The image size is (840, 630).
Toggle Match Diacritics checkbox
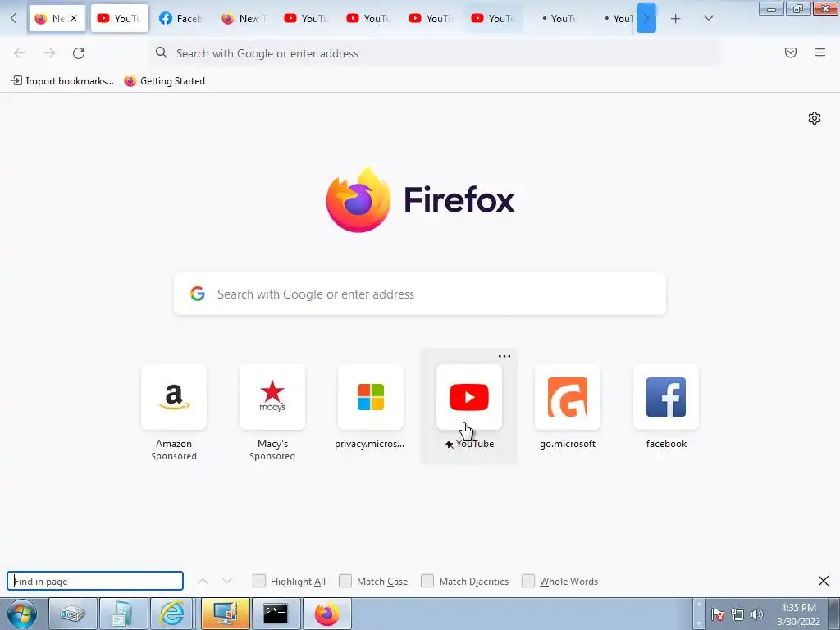pos(427,582)
